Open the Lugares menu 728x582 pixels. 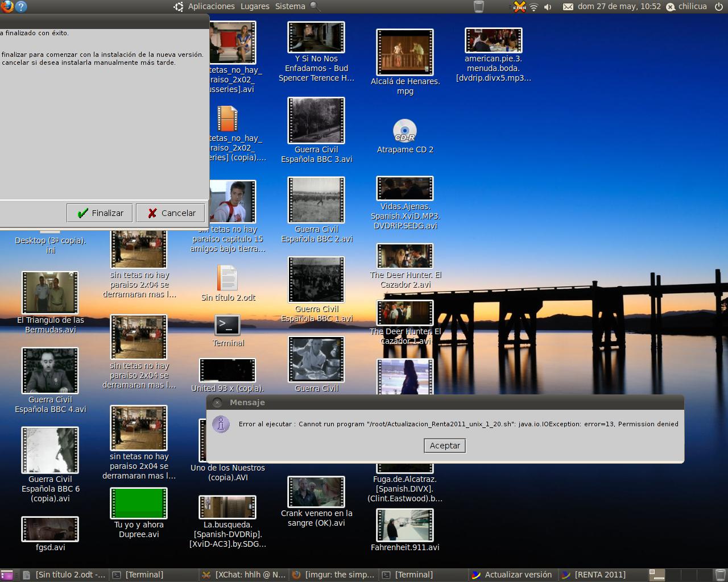tap(255, 6)
